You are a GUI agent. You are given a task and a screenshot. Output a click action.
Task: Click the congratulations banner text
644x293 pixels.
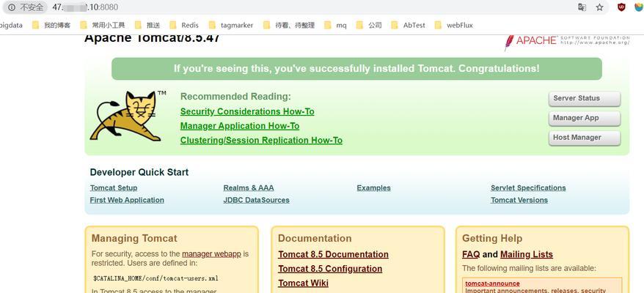[x=356, y=69]
